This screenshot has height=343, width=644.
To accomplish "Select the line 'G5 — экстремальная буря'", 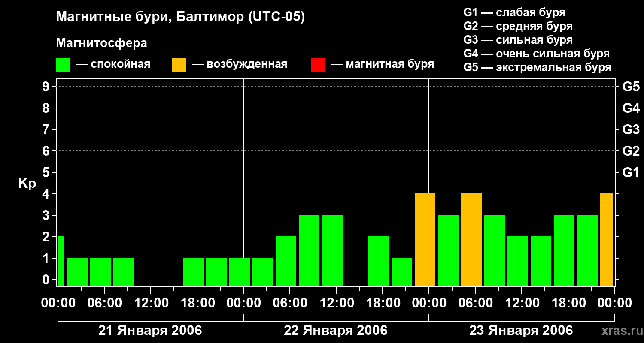I will [538, 67].
